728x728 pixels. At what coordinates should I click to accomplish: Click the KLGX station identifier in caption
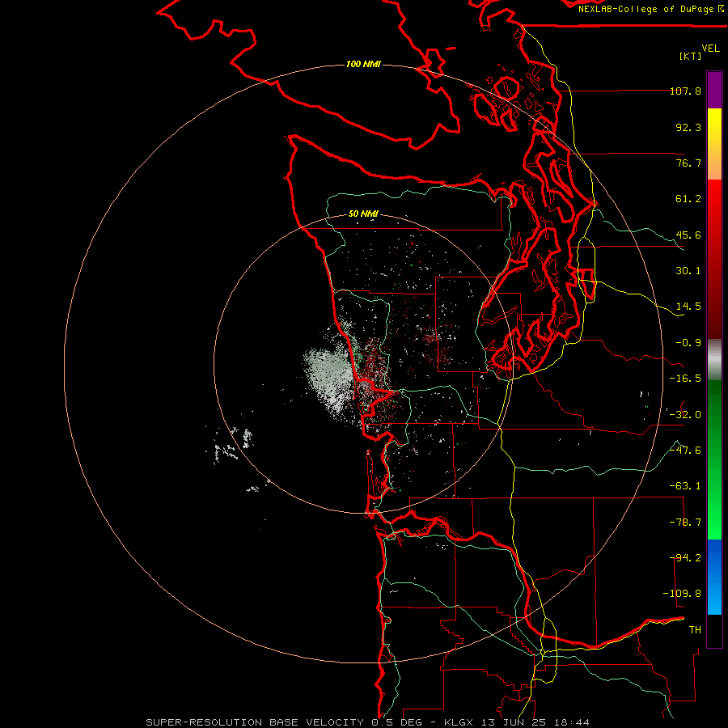pos(458,722)
